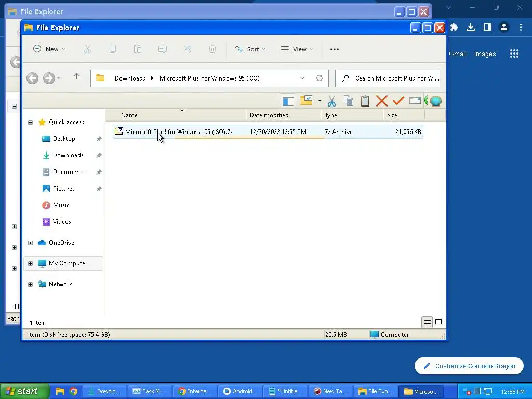This screenshot has width=532, height=399.
Task: Go back with the round back arrow
Action: [x=33, y=78]
